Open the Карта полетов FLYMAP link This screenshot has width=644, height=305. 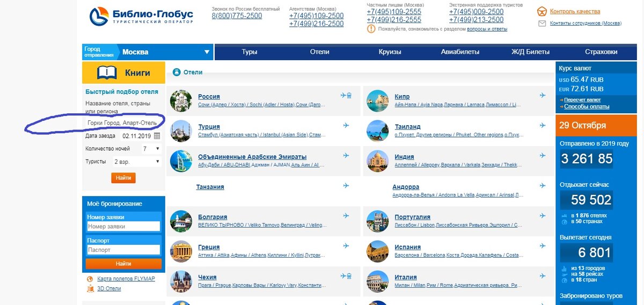(126, 279)
